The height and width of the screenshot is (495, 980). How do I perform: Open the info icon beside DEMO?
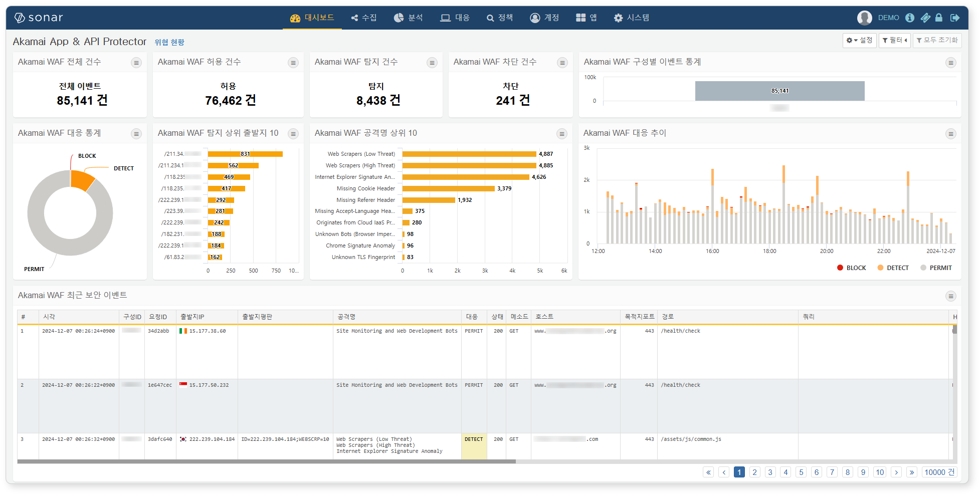coord(910,18)
